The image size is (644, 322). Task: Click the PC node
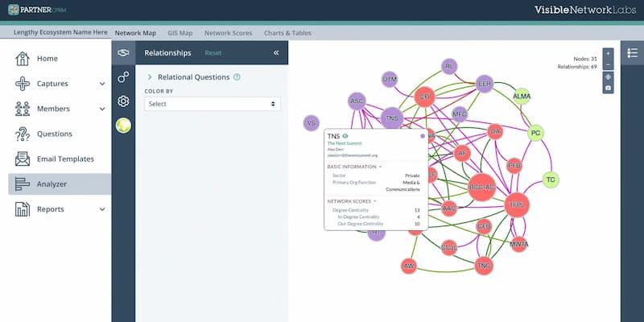535,133
